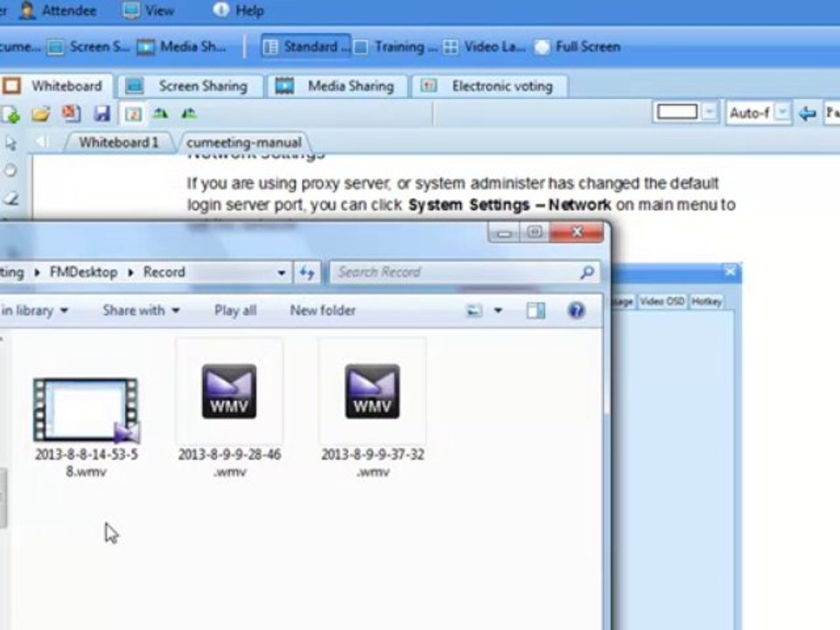
Task: Click the blue back arrow icon
Action: click(x=807, y=113)
